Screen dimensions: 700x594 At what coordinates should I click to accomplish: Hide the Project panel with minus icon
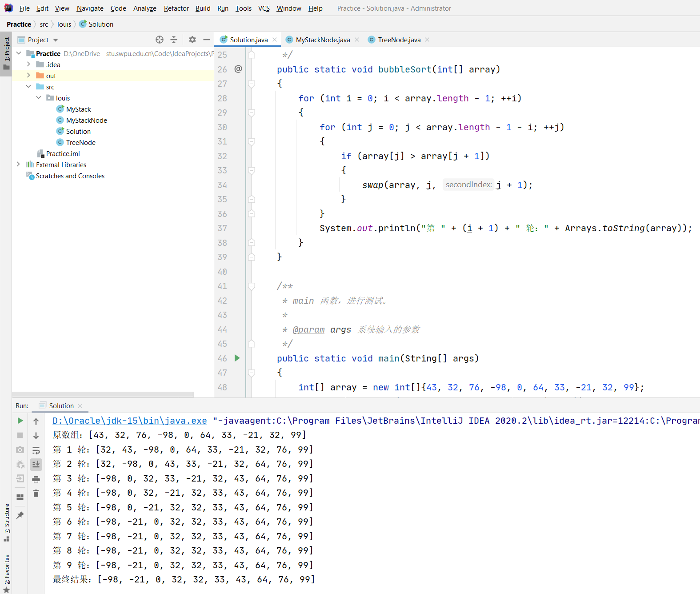tap(207, 40)
